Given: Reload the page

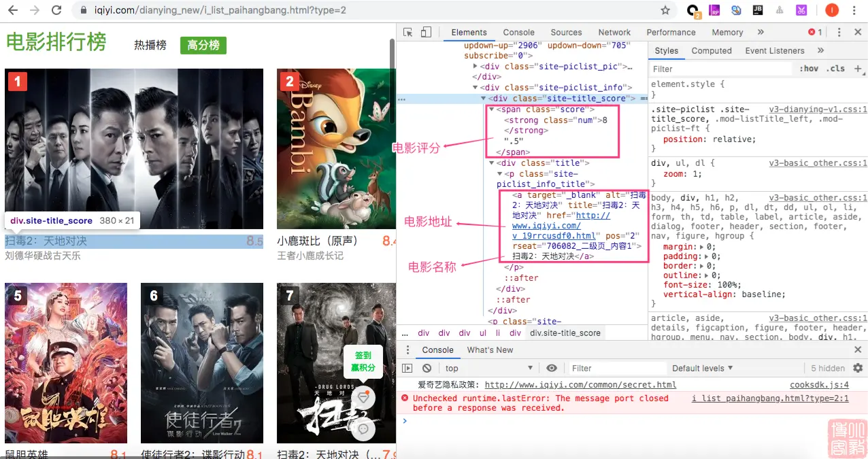Looking at the screenshot, I should [56, 10].
